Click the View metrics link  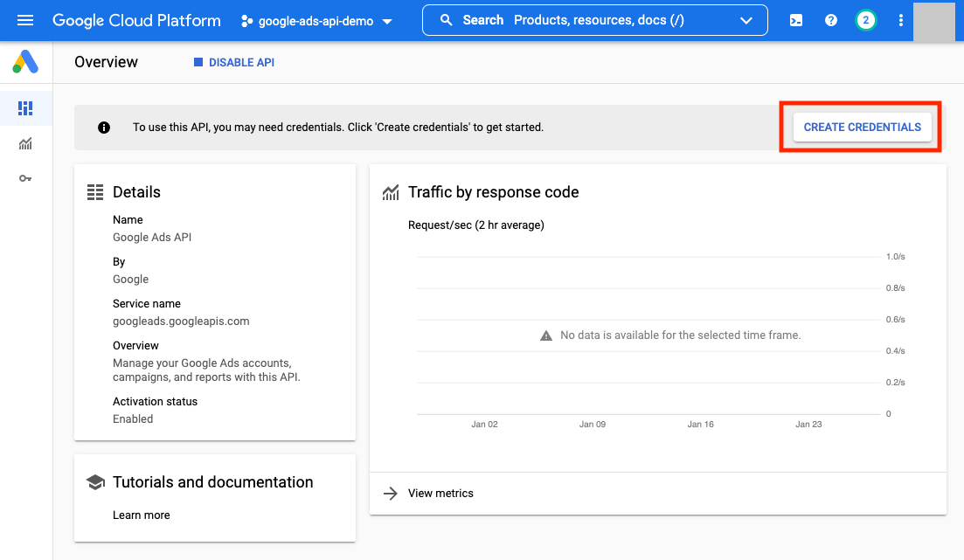point(440,493)
